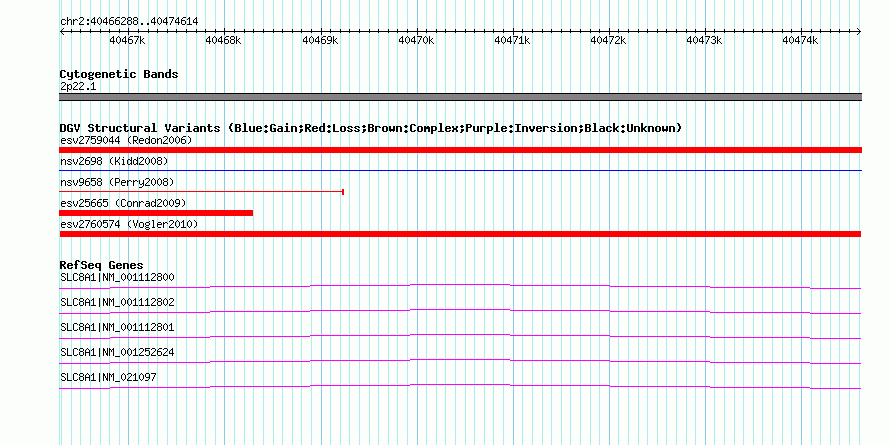Click the esv2759044 (Redon2006) red loss bar

460,150
